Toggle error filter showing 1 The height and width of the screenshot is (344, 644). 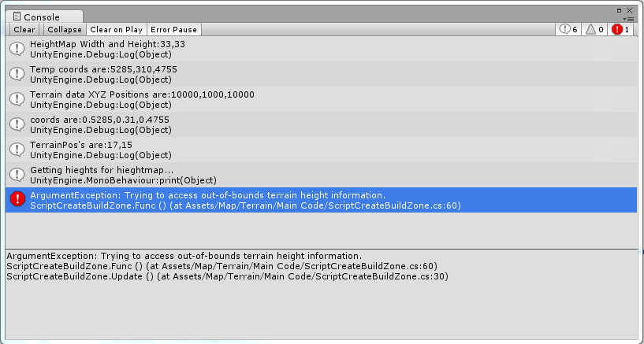[621, 29]
